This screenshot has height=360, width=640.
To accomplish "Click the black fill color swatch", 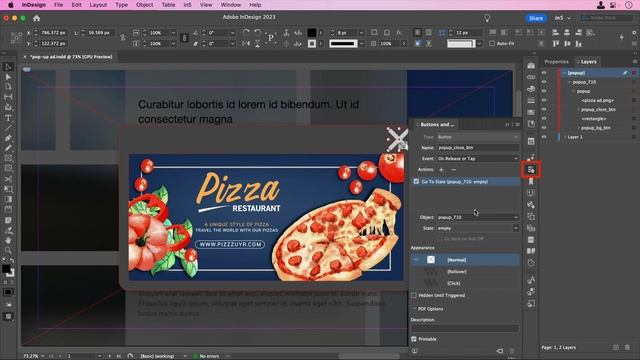I will coord(311,32).
